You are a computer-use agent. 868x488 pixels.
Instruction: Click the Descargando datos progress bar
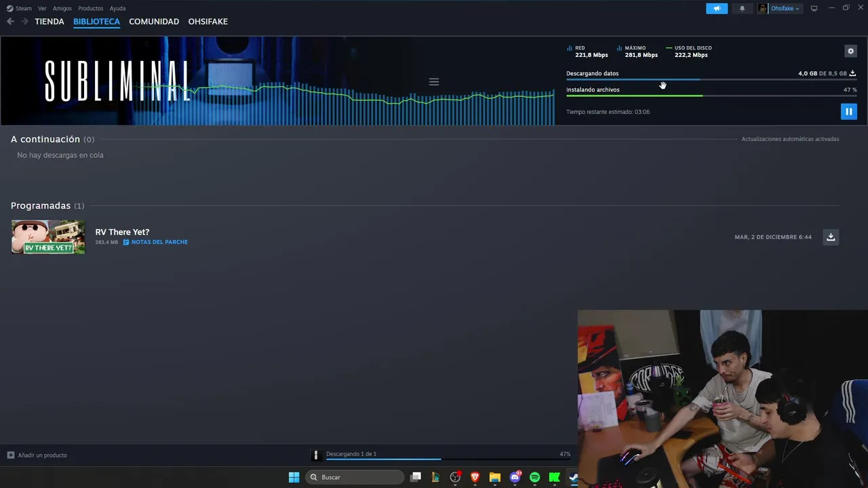pyautogui.click(x=711, y=79)
